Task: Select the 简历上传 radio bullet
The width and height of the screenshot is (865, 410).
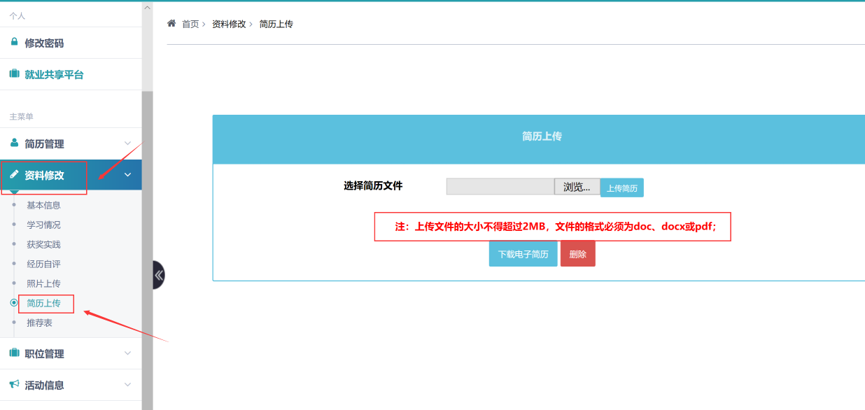Action: tap(14, 303)
